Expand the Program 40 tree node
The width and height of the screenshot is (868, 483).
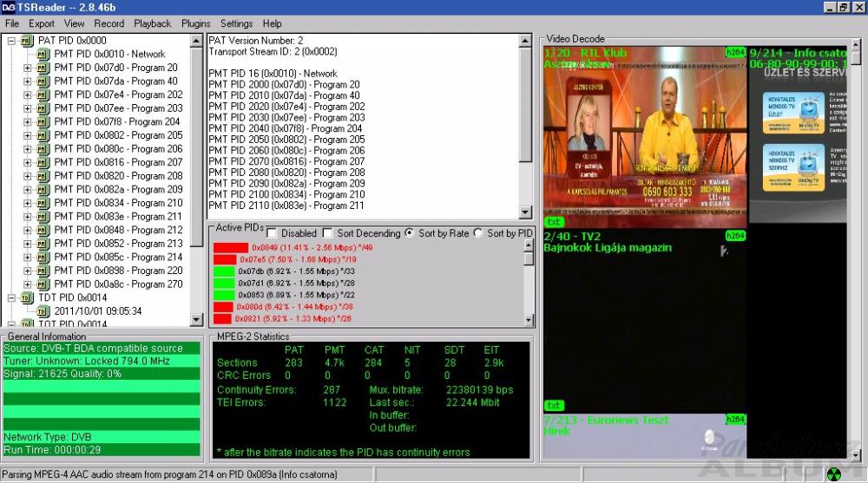[28, 82]
